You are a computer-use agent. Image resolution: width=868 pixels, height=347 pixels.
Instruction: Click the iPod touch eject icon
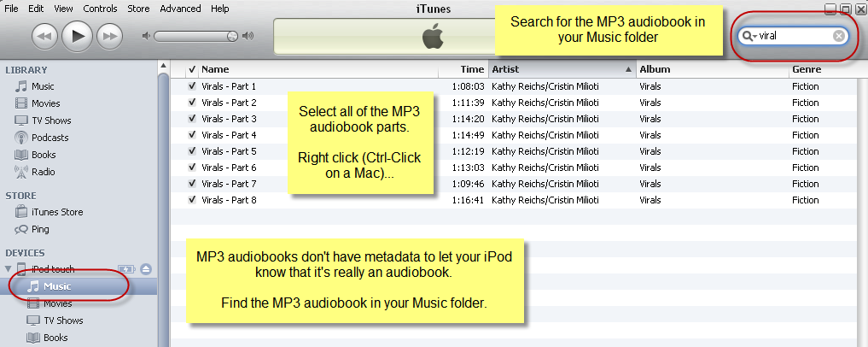point(146,269)
